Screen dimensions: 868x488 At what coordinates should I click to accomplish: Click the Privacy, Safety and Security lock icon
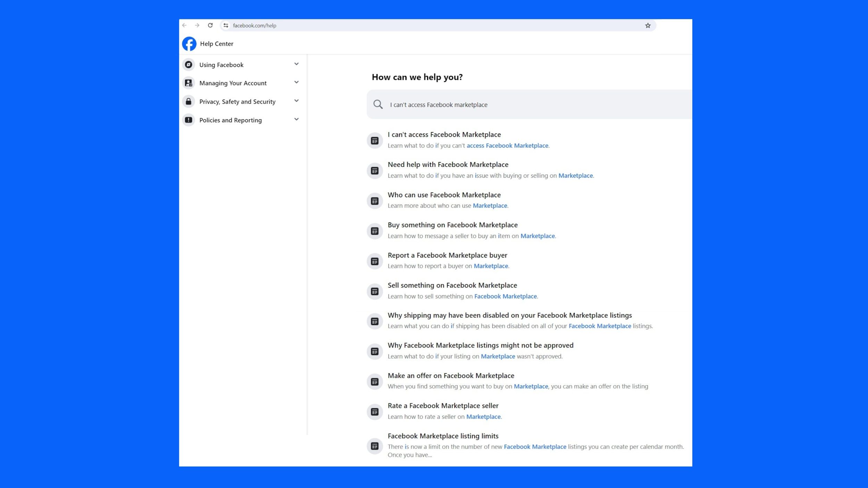pos(189,101)
